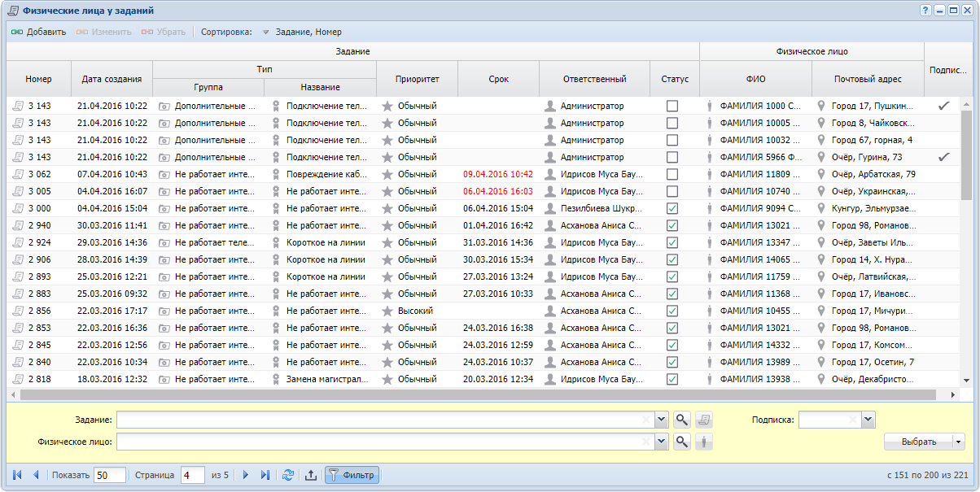This screenshot has width=980, height=492.
Task: Click the window help question-mark button
Action: tap(925, 11)
